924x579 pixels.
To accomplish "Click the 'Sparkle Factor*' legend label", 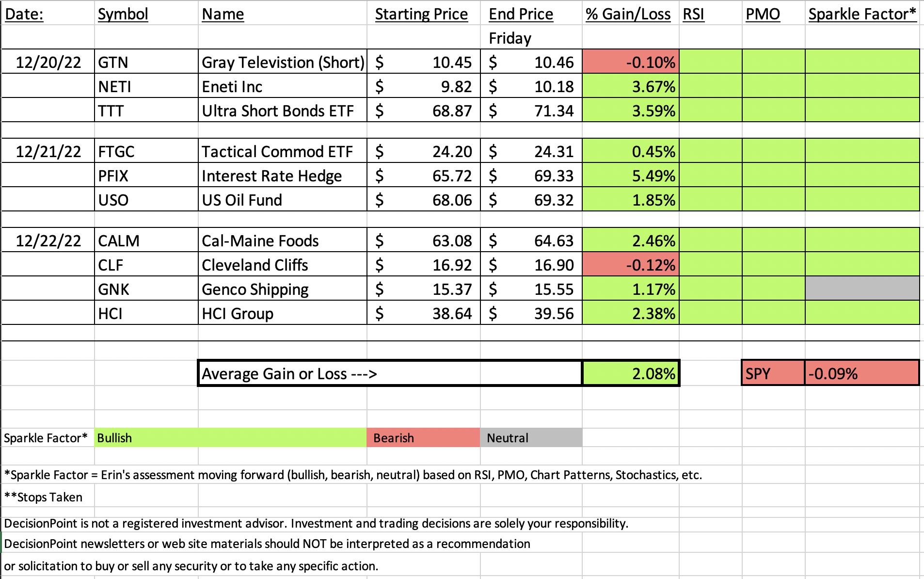I will 46,438.
